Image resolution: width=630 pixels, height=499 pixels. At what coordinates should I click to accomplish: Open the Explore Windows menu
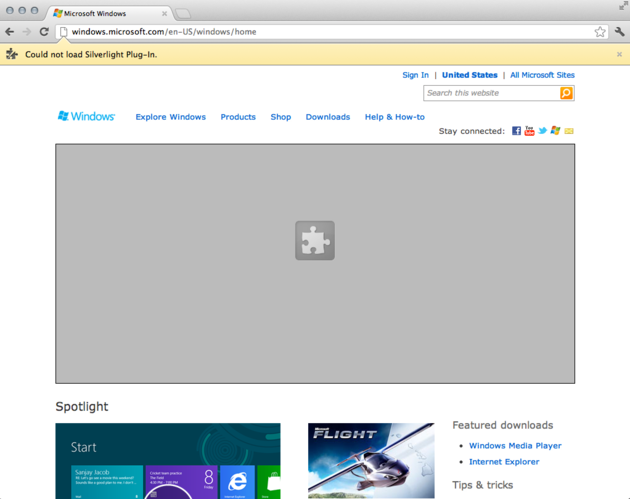170,117
